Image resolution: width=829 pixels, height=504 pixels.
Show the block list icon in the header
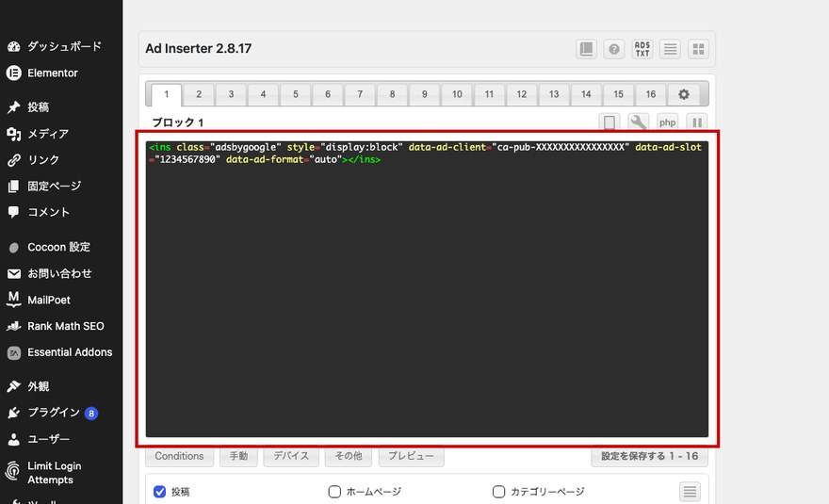point(670,49)
